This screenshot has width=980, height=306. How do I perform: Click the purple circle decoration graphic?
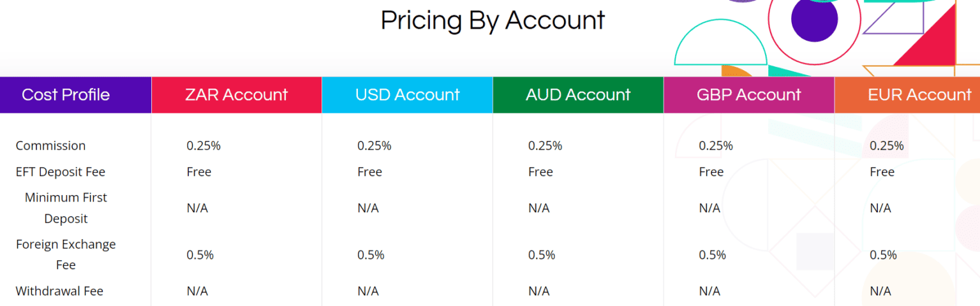(x=813, y=19)
